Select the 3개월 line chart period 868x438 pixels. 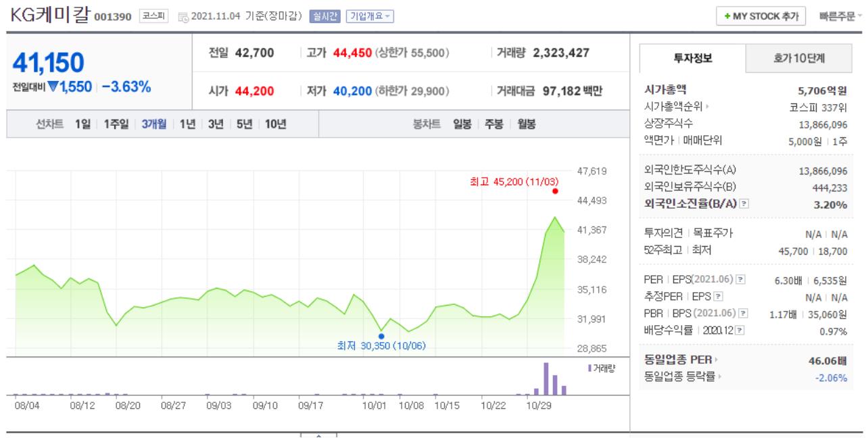pyautogui.click(x=154, y=124)
